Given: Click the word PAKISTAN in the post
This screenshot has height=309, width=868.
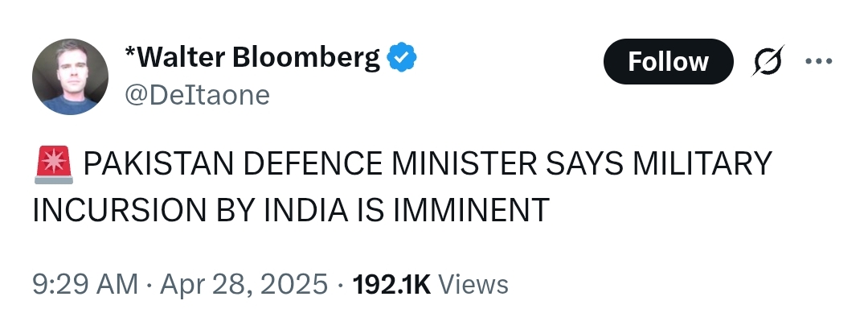Looking at the screenshot, I should (x=158, y=164).
